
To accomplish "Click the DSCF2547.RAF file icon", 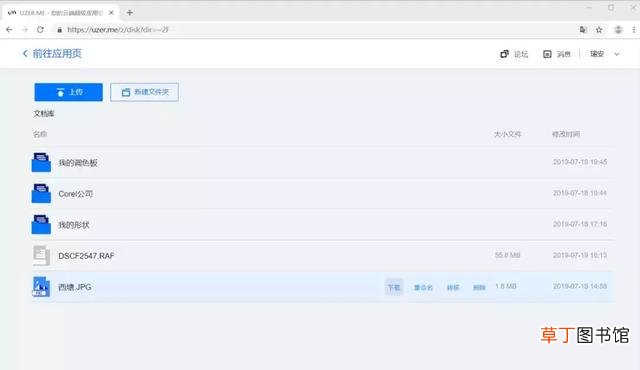I will point(41,255).
